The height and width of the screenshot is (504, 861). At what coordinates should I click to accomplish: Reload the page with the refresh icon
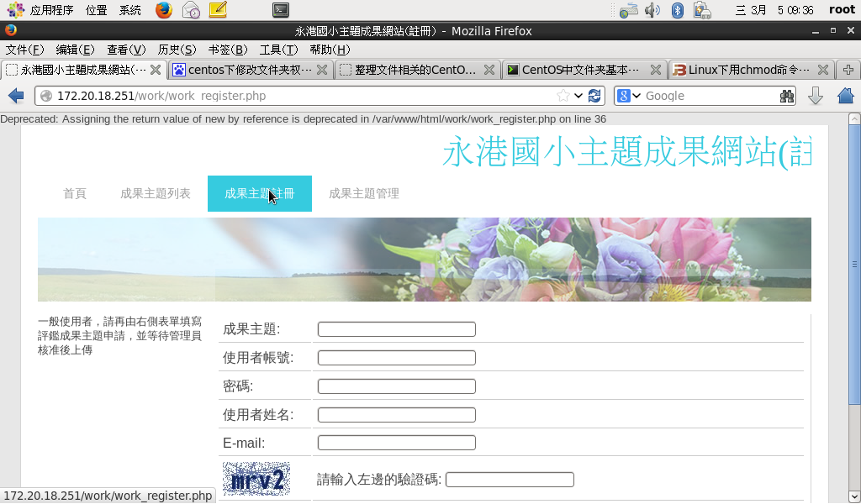595,96
